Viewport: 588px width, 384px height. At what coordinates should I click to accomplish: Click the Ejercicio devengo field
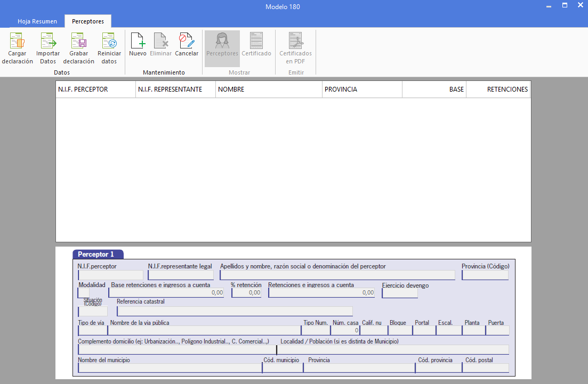400,293
